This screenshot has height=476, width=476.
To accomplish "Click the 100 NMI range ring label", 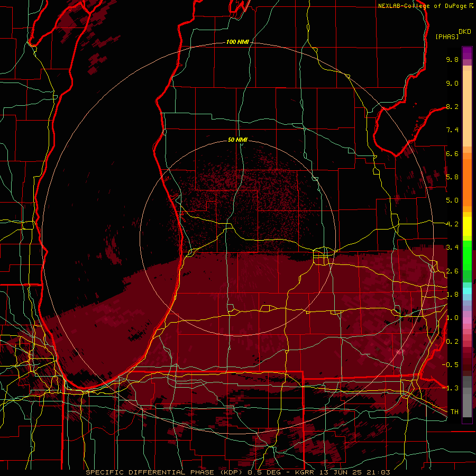I will point(237,42).
